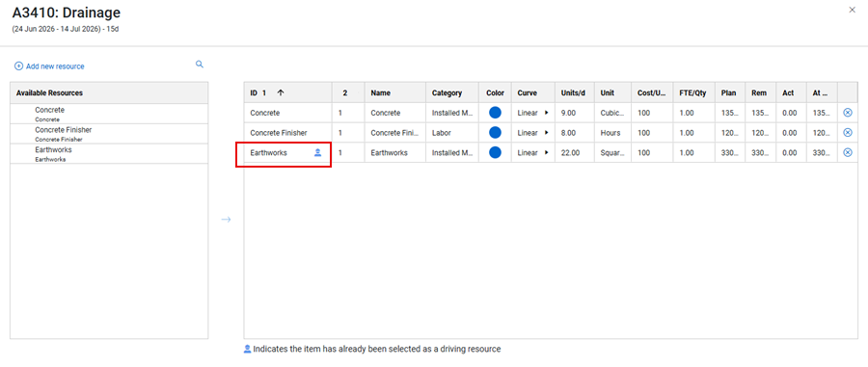Click the Plan column header
Viewport: 868px width, 367px height.
click(x=730, y=92)
